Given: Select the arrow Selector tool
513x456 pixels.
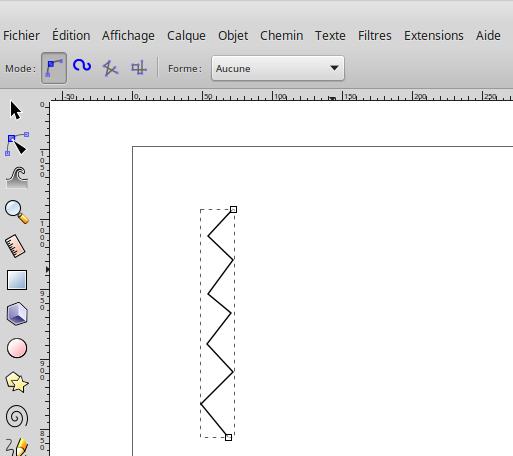Looking at the screenshot, I should (x=15, y=110).
